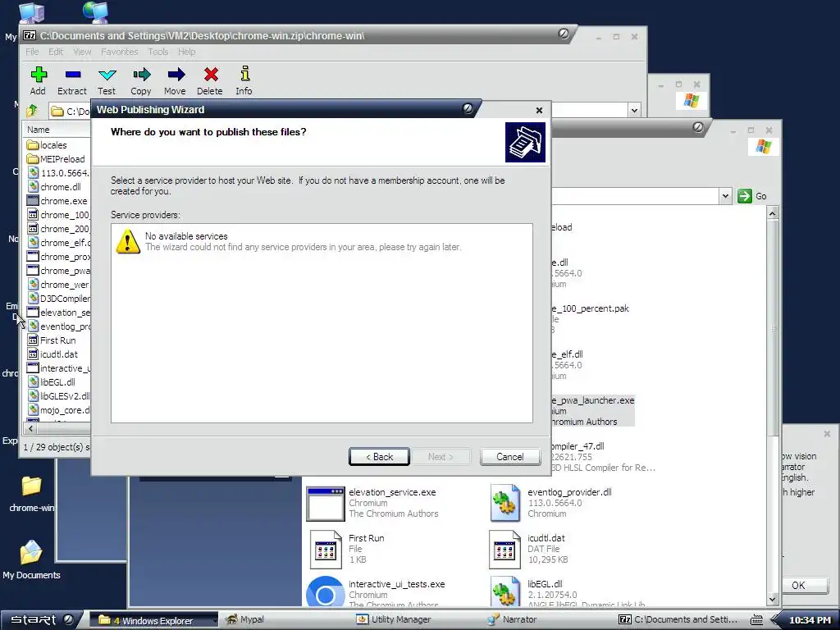This screenshot has height=630, width=840.
Task: Click OK in the Narrator dialog
Action: [x=798, y=585]
